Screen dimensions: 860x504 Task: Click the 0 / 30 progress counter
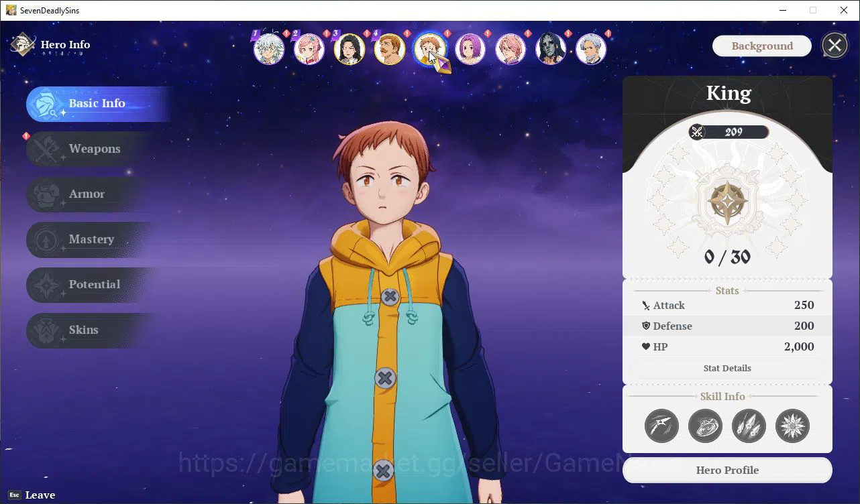click(727, 257)
